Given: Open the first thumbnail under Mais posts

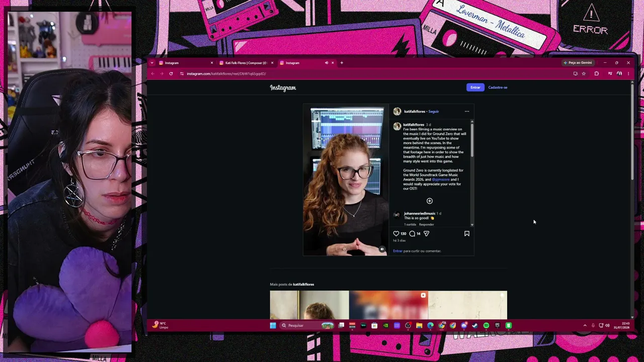Looking at the screenshot, I should click(309, 305).
